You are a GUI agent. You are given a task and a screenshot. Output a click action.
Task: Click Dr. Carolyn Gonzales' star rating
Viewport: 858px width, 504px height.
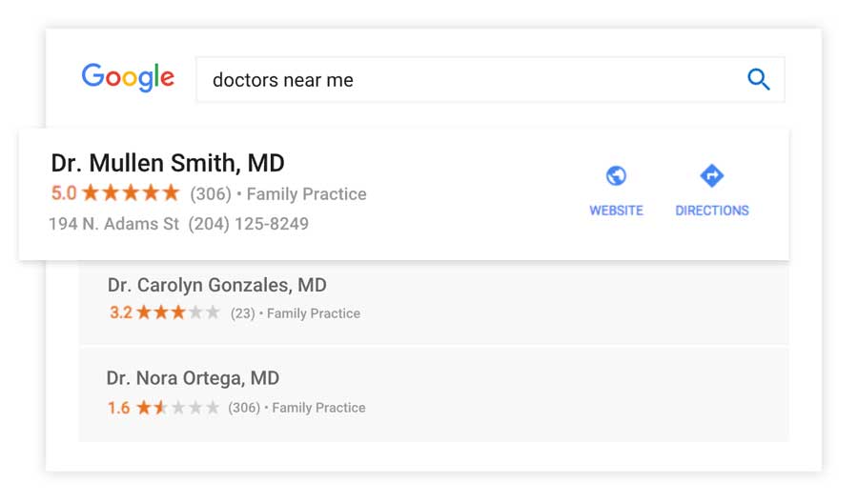click(x=178, y=312)
